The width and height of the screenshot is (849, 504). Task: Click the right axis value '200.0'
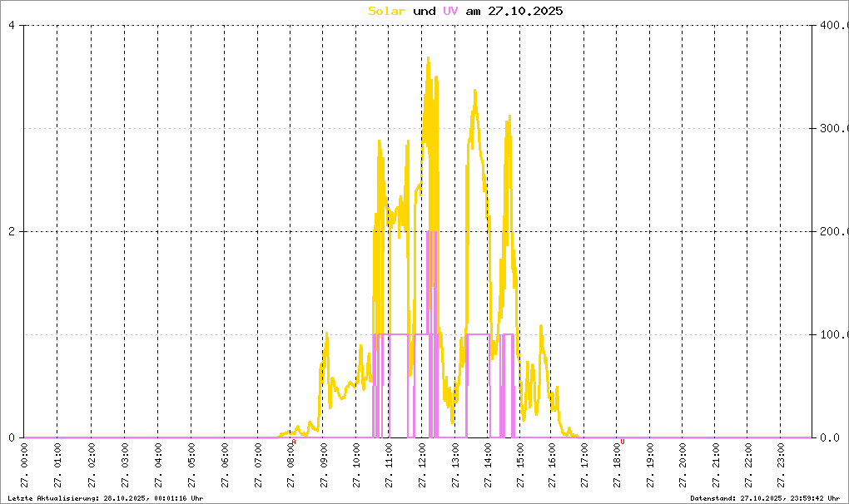tap(833, 231)
